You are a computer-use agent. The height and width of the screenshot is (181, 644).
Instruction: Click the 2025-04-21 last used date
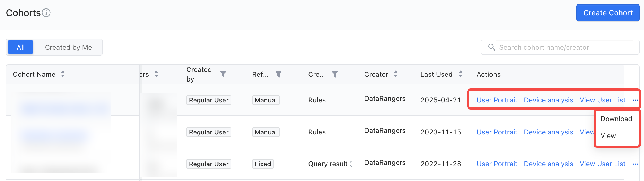(x=441, y=100)
